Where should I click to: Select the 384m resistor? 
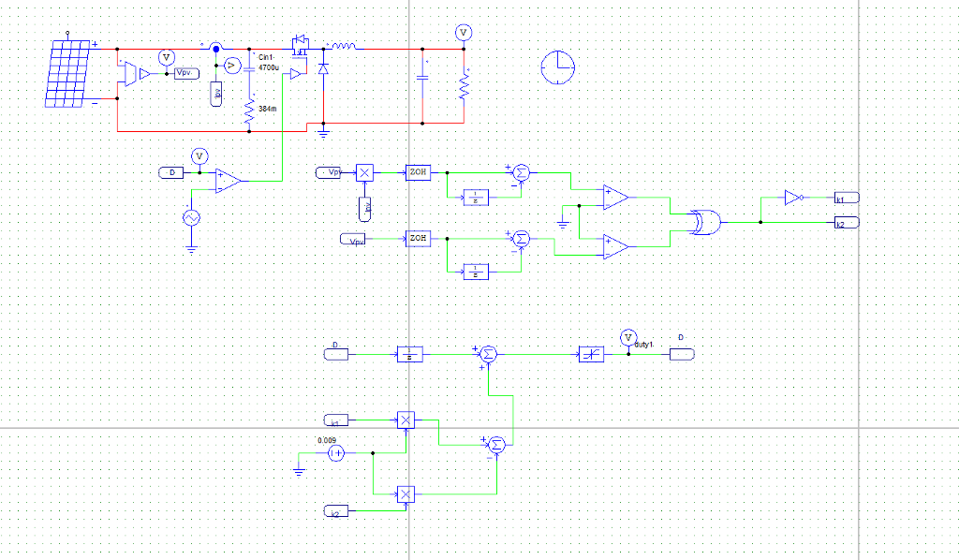(249, 111)
